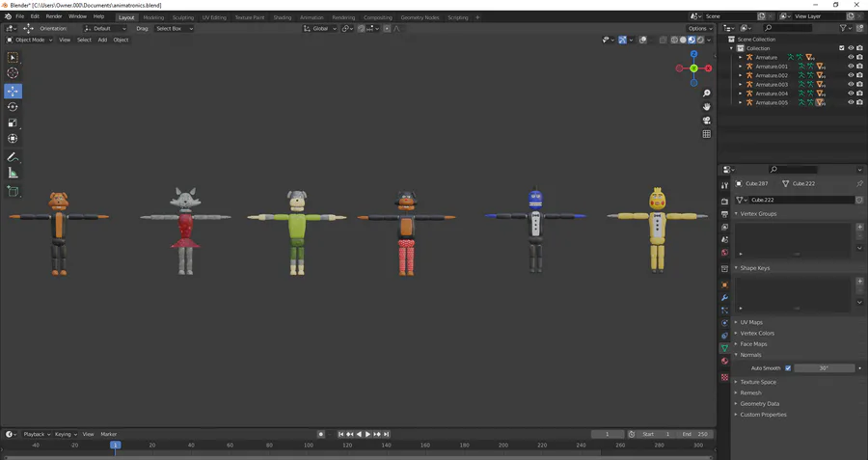
Task: Add a vertex group with the plus button
Action: pyautogui.click(x=859, y=227)
